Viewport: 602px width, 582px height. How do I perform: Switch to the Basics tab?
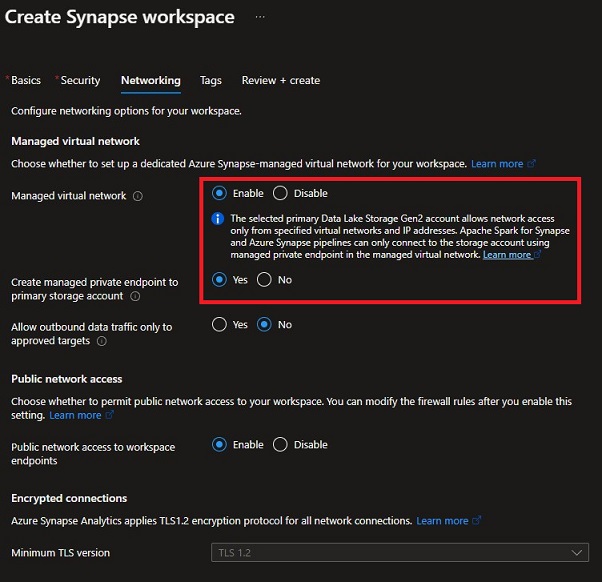(x=25, y=80)
